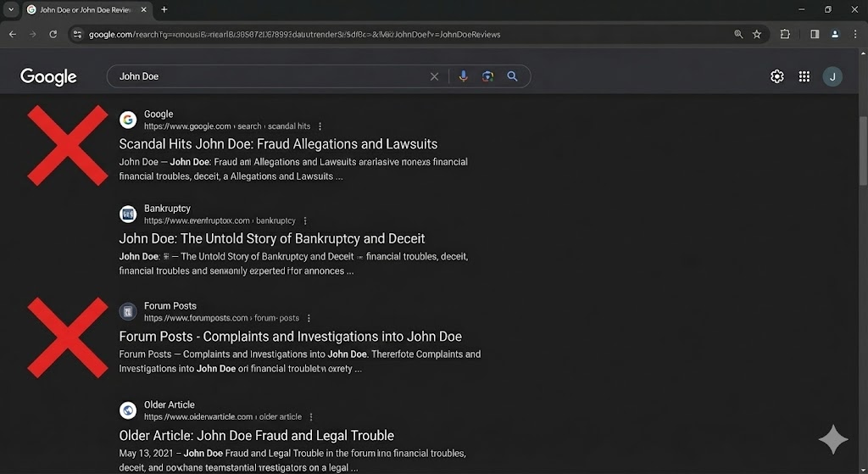Open Google settings gear
This screenshot has width=868, height=474.
(x=776, y=76)
